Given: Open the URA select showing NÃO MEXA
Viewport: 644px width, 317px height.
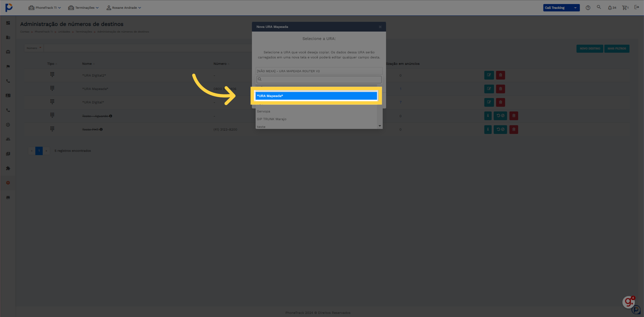Looking at the screenshot, I should [x=319, y=71].
